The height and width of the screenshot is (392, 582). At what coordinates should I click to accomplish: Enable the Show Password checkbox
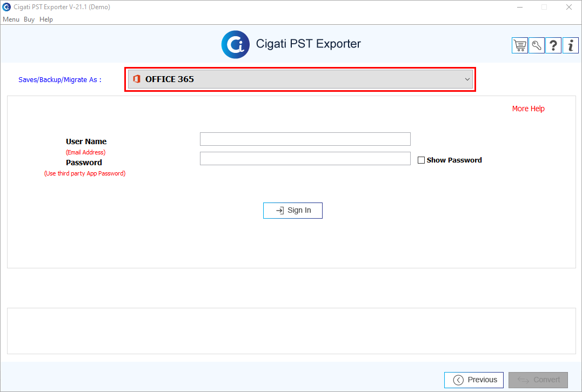[421, 160]
